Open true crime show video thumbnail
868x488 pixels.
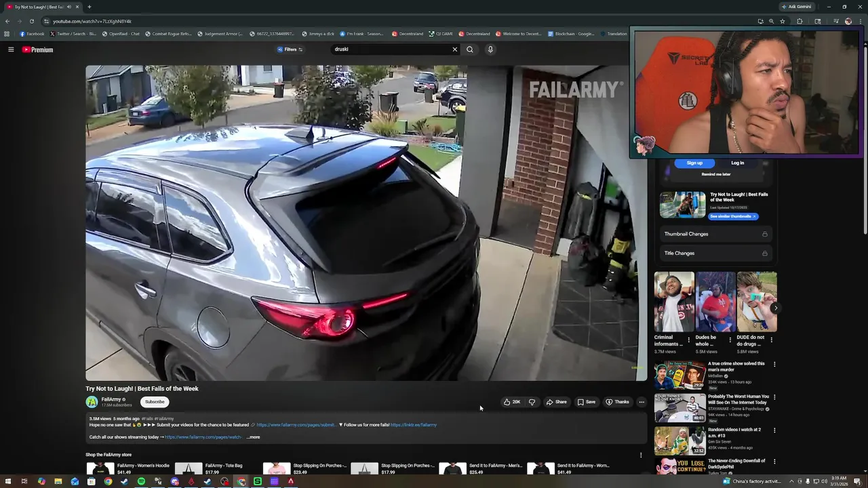[680, 375]
